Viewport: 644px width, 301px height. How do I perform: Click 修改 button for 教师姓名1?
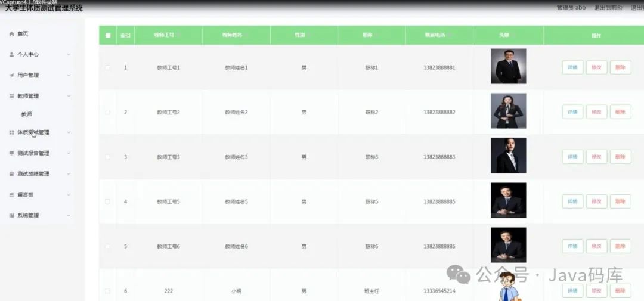(596, 67)
